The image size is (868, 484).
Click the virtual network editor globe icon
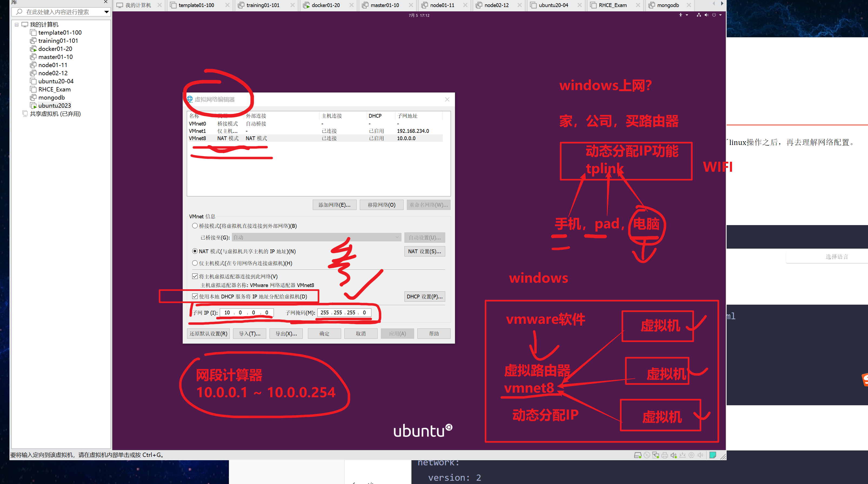click(190, 99)
